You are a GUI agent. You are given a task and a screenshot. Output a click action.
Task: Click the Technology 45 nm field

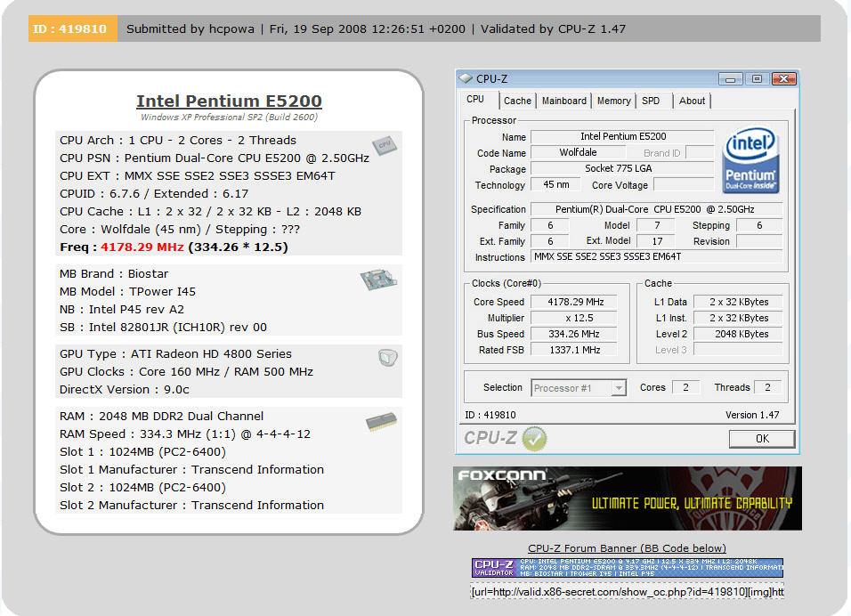coord(556,184)
